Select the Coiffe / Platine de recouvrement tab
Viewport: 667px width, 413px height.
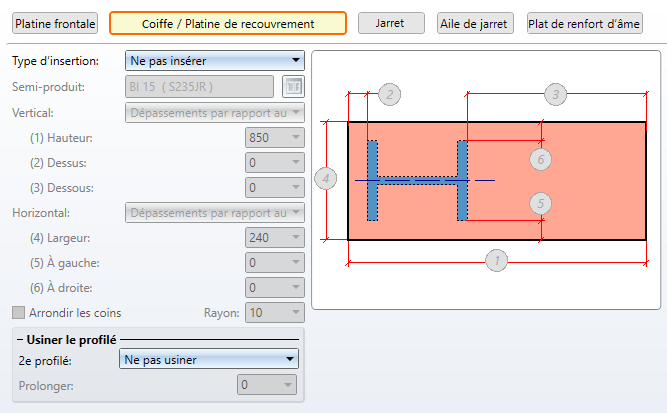[x=227, y=23]
